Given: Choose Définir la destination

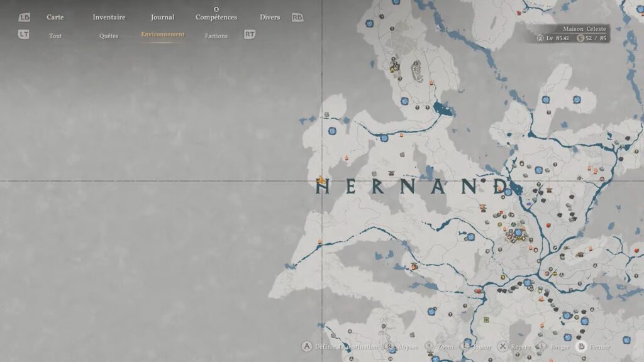Looking at the screenshot, I should pos(347,347).
